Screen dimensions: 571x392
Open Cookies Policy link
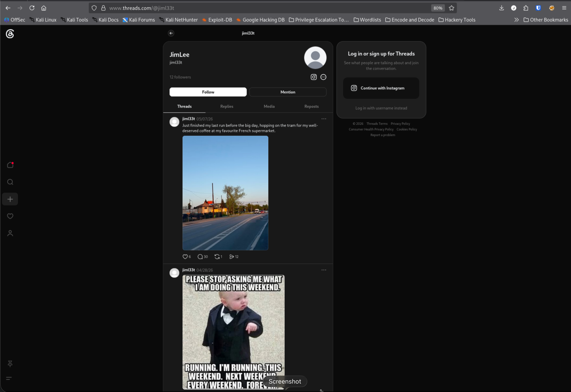(407, 129)
